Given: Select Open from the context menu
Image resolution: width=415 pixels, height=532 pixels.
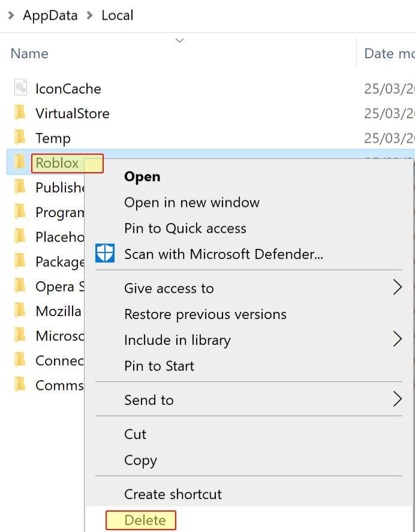Looking at the screenshot, I should click(x=142, y=176).
